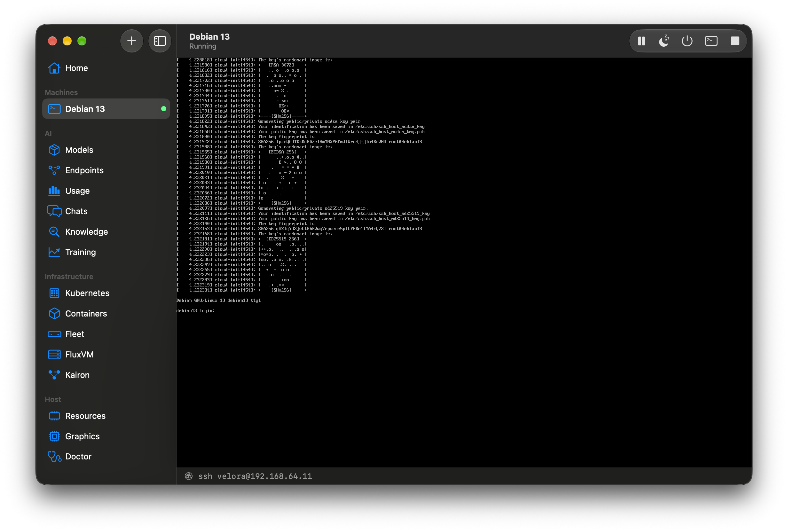This screenshot has width=788, height=532.
Task: Click the globe icon in the status bar
Action: point(189,476)
